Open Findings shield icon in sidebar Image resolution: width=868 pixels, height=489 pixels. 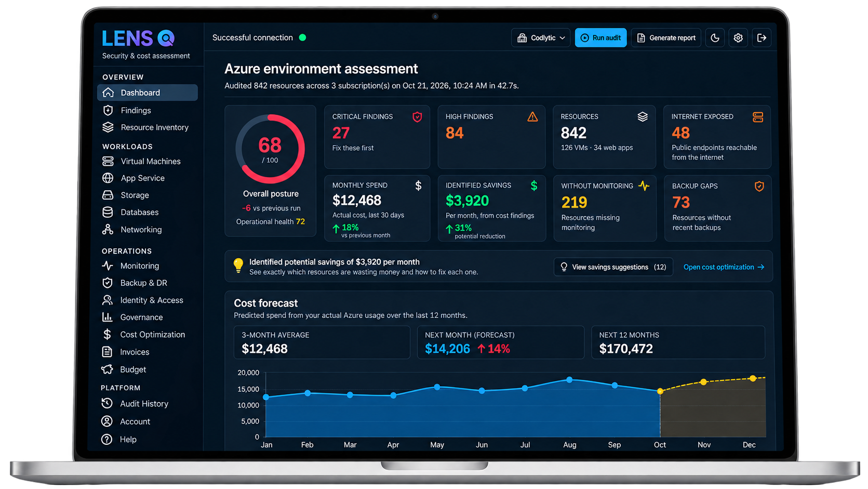pyautogui.click(x=108, y=110)
